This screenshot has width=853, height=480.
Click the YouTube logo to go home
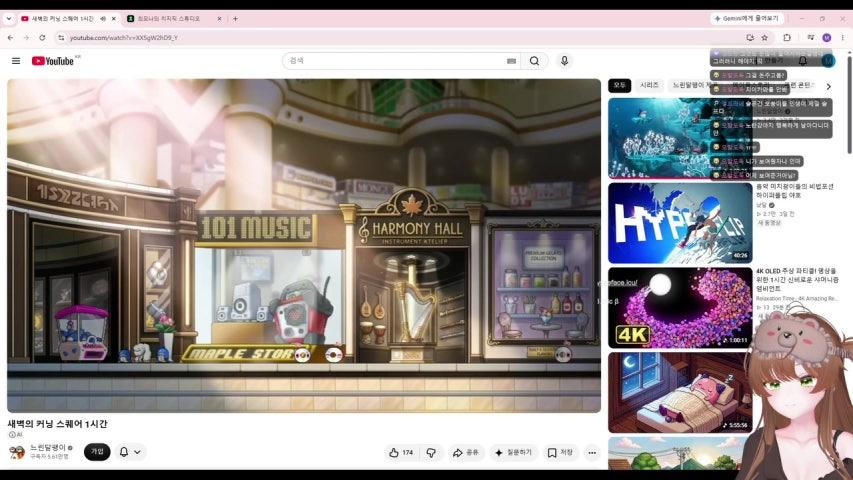pyautogui.click(x=53, y=61)
